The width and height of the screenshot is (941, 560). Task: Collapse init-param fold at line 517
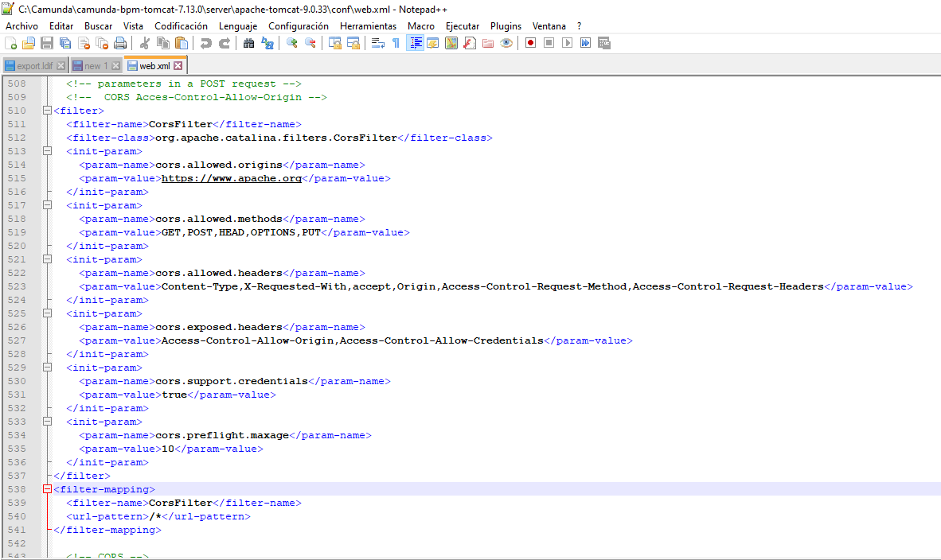point(48,205)
